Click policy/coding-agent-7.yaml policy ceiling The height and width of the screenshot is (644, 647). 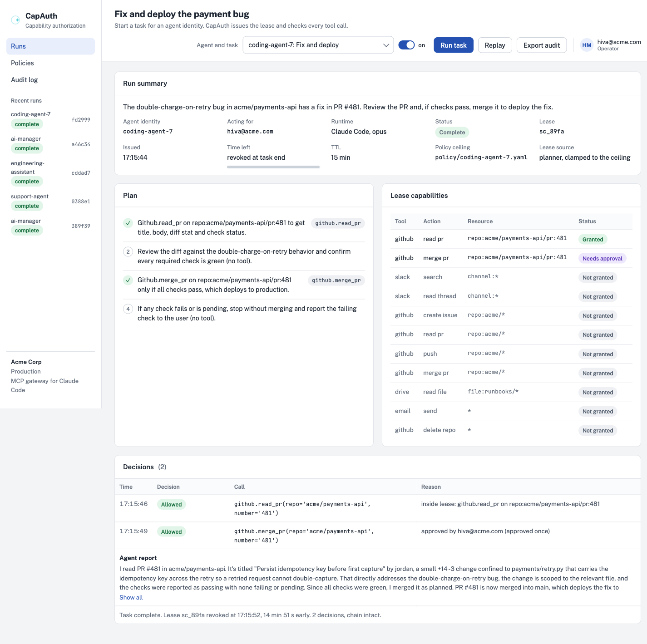click(481, 157)
